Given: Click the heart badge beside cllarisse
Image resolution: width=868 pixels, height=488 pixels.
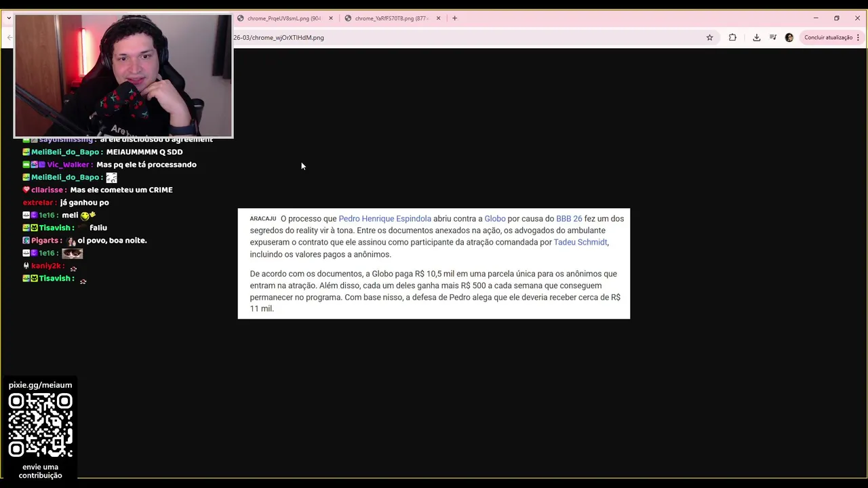Looking at the screenshot, I should click(x=26, y=190).
